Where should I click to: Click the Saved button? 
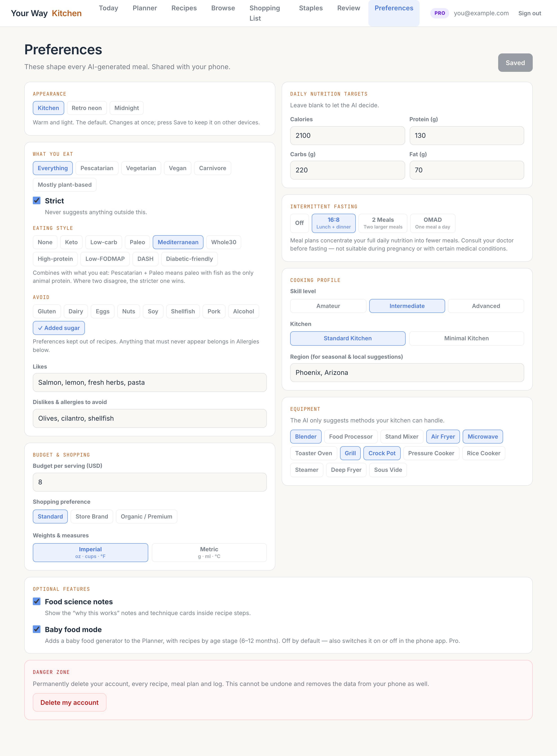pos(515,63)
